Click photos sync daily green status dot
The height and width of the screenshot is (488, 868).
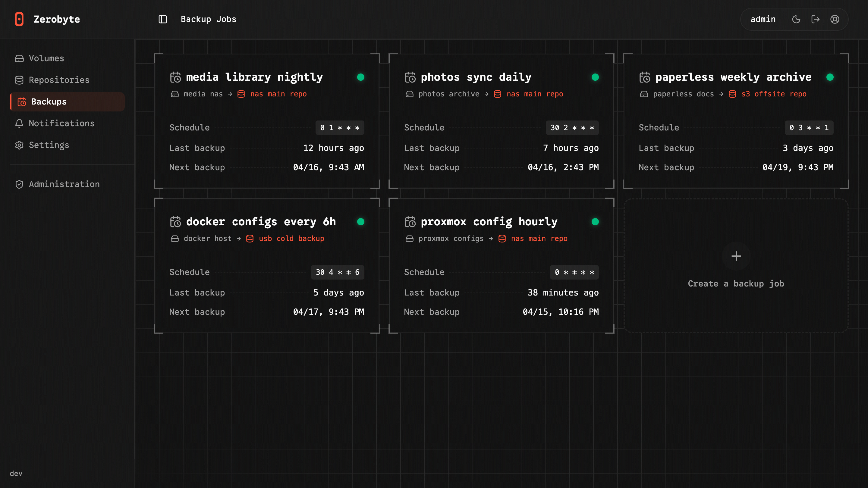click(x=595, y=77)
